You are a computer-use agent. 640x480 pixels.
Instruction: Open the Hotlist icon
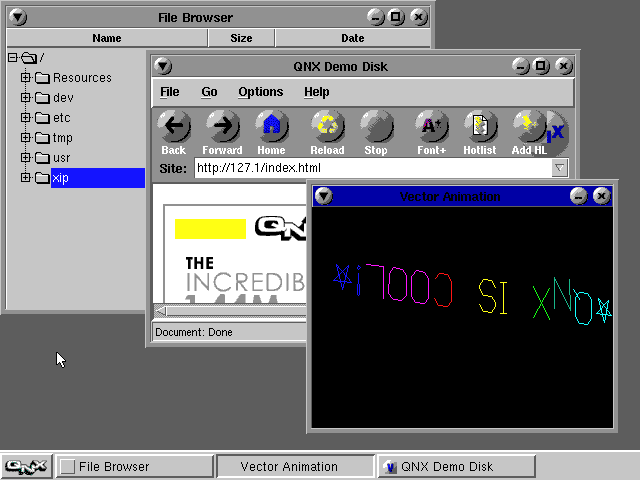click(480, 126)
